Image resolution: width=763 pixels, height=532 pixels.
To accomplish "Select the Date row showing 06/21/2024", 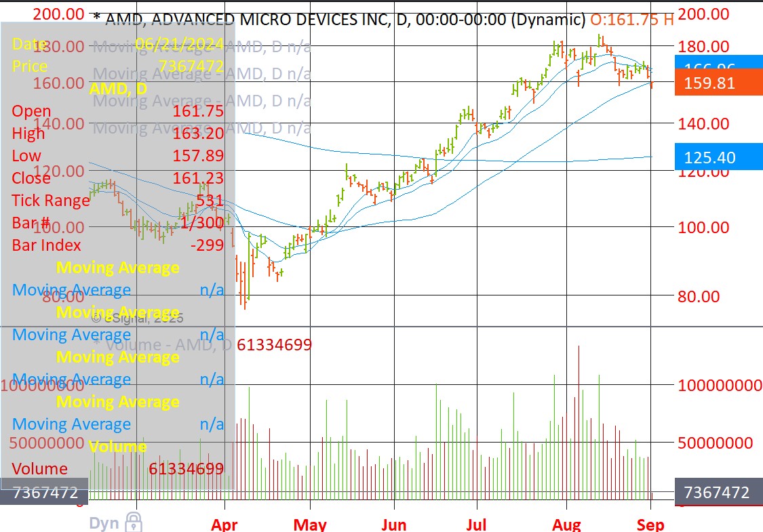I will tap(117, 45).
